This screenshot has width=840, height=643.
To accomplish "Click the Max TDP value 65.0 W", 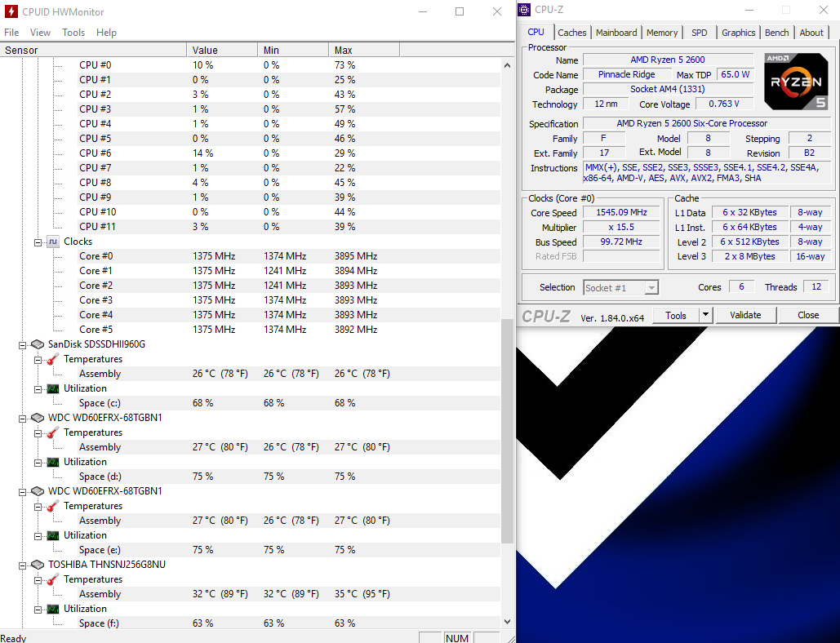I will click(x=735, y=74).
